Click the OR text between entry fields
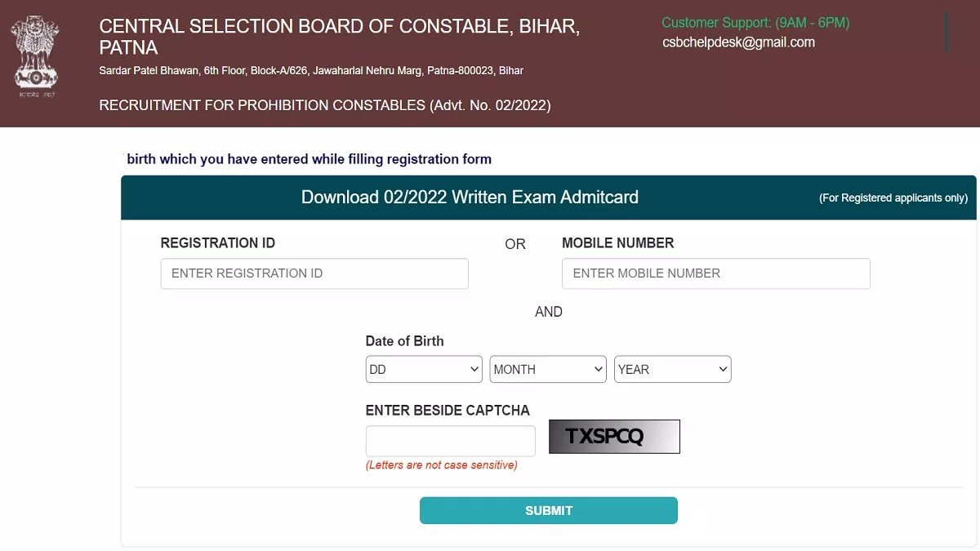Image resolution: width=980 pixels, height=551 pixels. pos(514,243)
